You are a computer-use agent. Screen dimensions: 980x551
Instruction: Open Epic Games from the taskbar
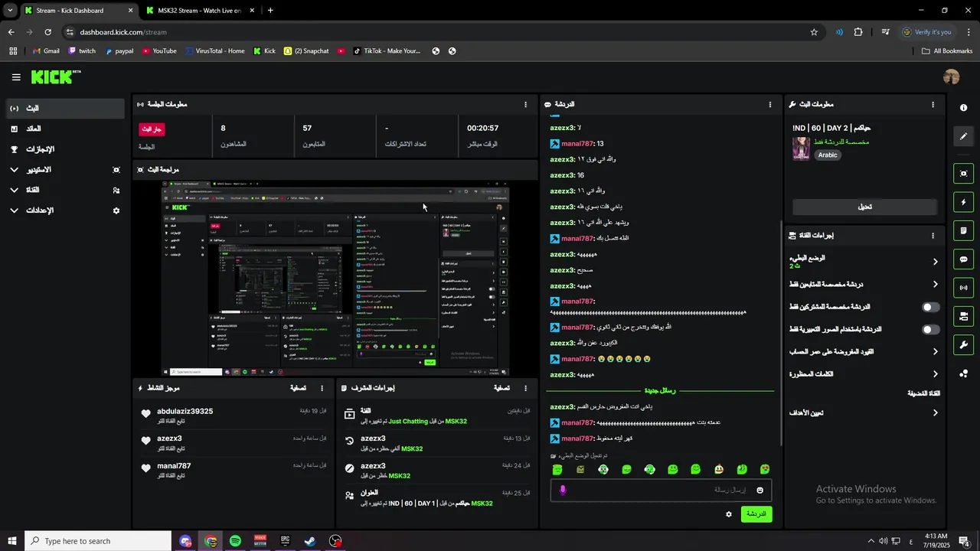[286, 541]
